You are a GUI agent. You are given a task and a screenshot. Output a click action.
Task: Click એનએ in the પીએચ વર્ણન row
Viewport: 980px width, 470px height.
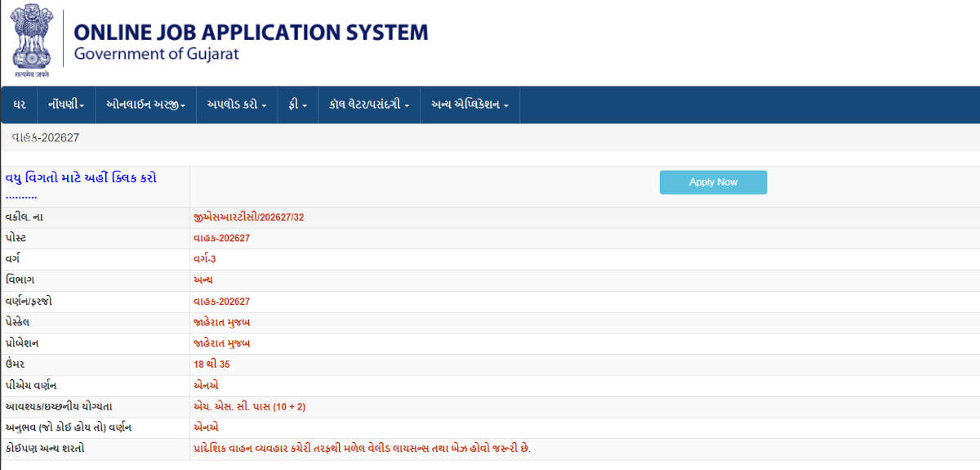[206, 385]
